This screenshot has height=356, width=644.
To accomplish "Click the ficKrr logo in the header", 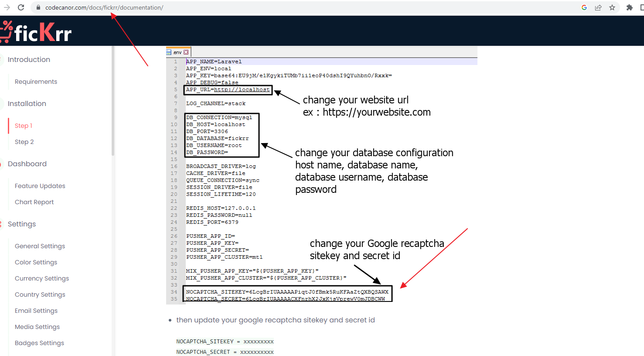I will click(x=36, y=32).
